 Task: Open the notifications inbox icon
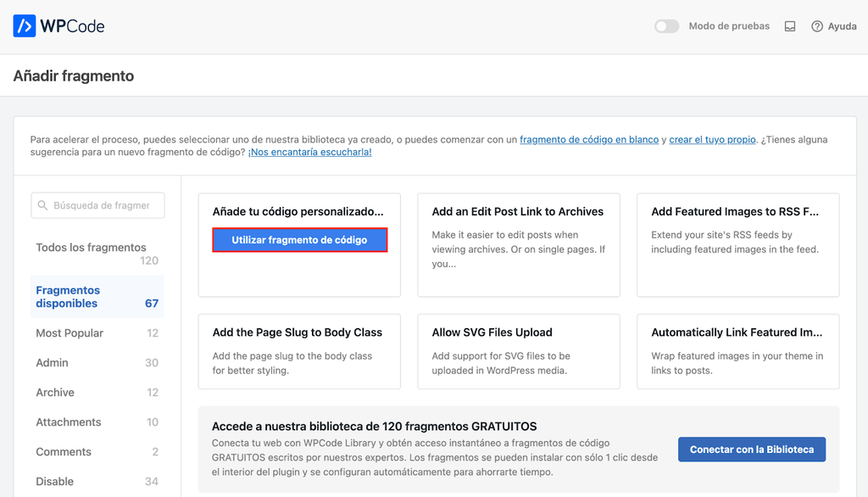tap(790, 26)
